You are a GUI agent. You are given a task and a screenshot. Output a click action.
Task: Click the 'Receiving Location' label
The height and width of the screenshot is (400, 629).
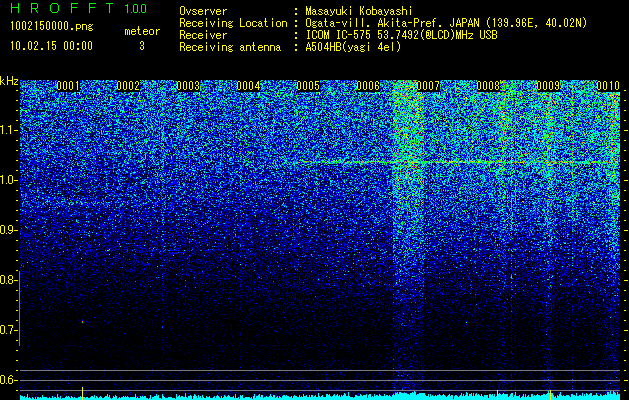tap(233, 23)
